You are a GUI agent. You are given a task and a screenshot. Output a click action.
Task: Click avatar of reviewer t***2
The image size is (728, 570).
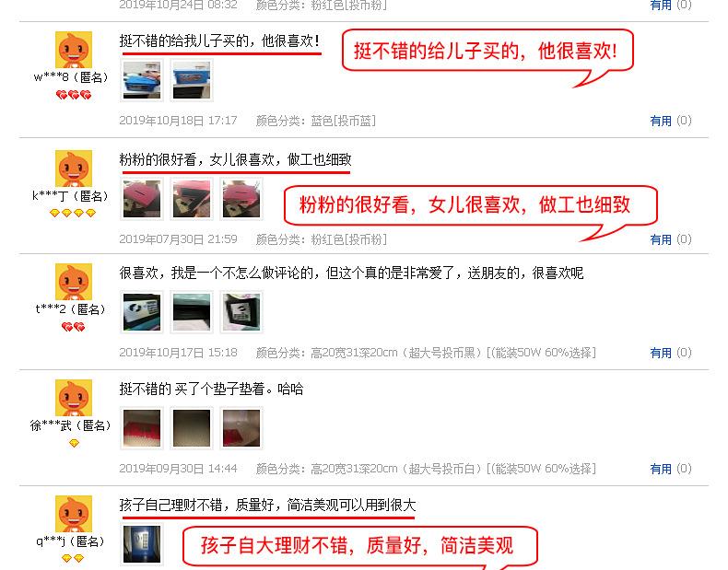pyautogui.click(x=74, y=282)
